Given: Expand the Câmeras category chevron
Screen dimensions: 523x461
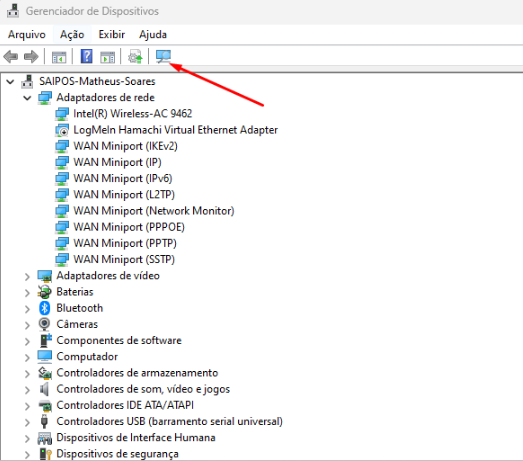Looking at the screenshot, I should 27,325.
